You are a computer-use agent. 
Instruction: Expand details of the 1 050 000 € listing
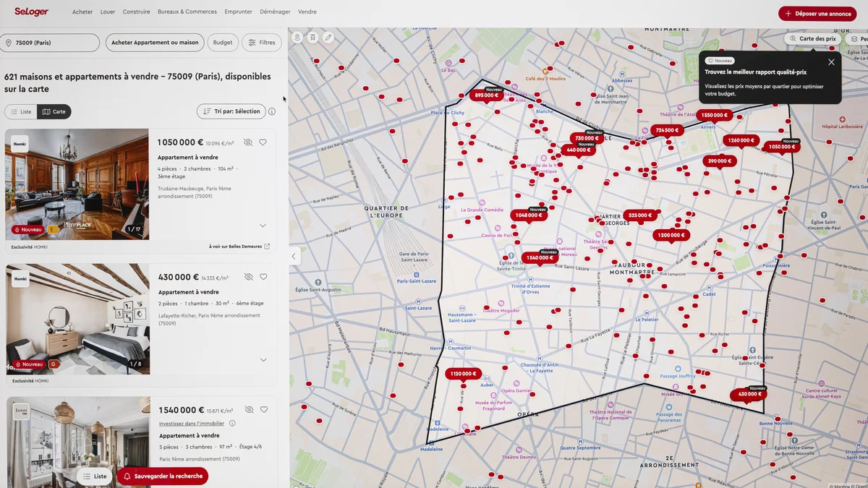[x=263, y=225]
